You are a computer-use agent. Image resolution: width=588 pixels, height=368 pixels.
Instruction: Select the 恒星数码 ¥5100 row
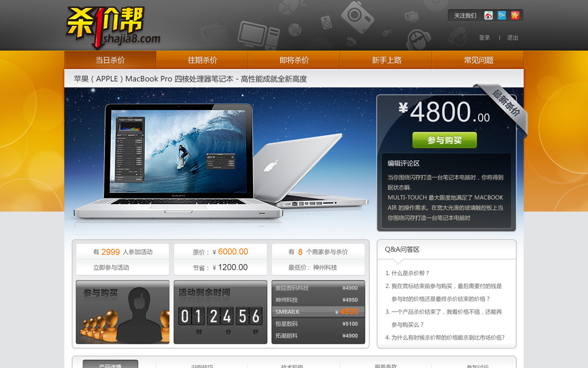click(318, 324)
